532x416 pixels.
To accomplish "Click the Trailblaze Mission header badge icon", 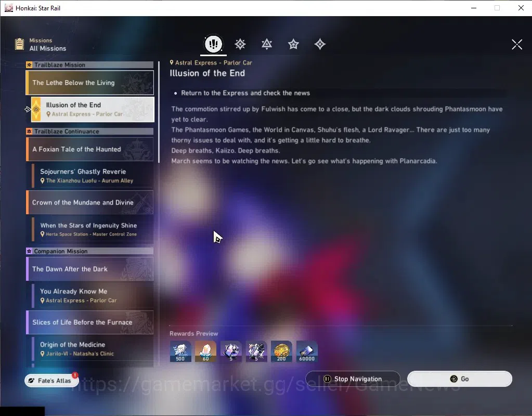I will click(x=30, y=65).
